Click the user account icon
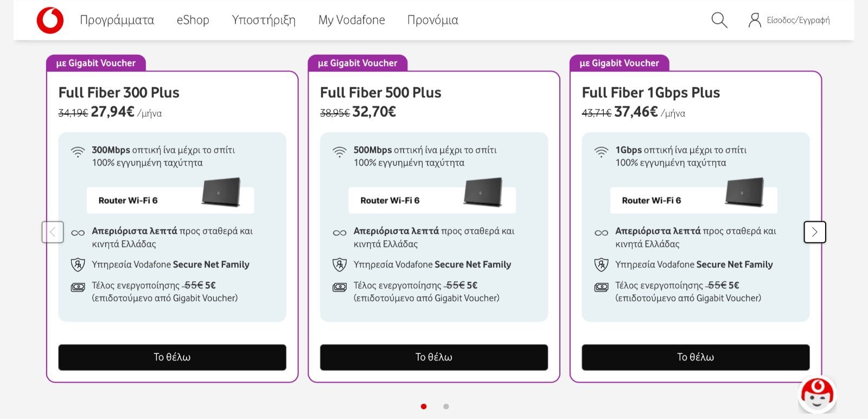Viewport: 868px width, 419px height. pyautogui.click(x=755, y=20)
